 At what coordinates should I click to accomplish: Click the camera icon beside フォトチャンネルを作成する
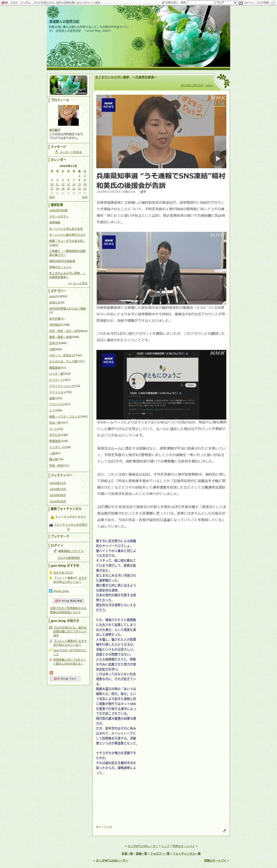(51, 525)
